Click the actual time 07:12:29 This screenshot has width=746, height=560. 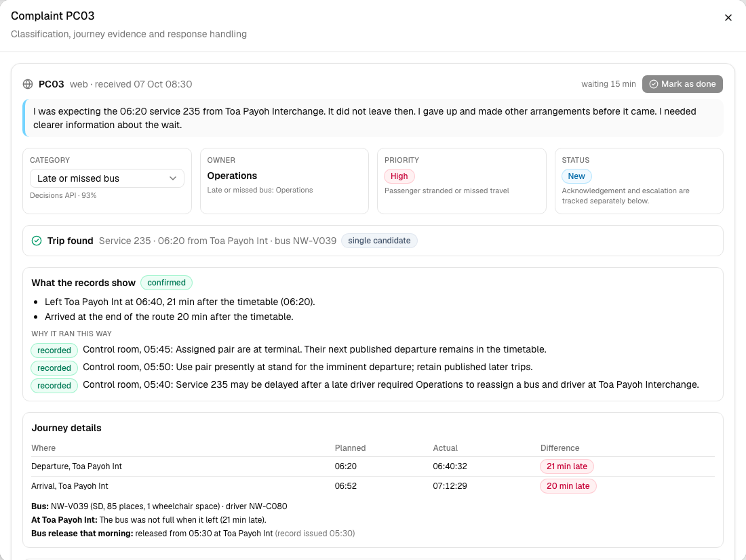pos(450,486)
